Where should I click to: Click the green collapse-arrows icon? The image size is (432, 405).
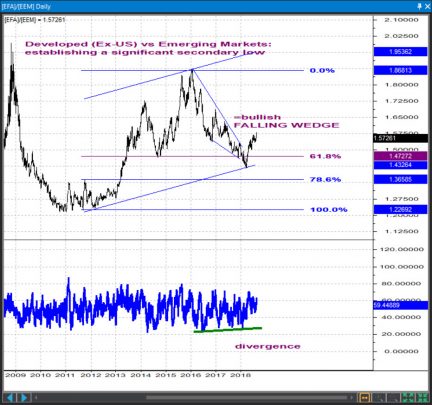pyautogui.click(x=423, y=398)
